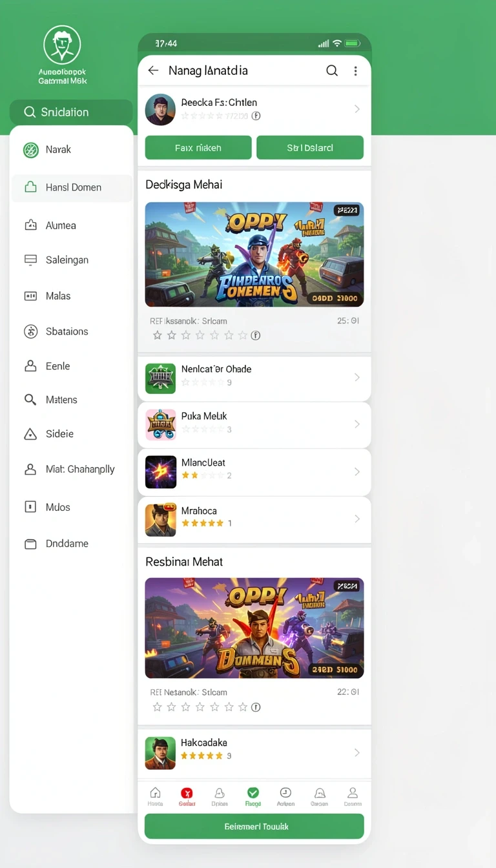Click the Nenlcat'er Ohade title text
Viewport: 496px width, 868px height.
[x=216, y=369]
